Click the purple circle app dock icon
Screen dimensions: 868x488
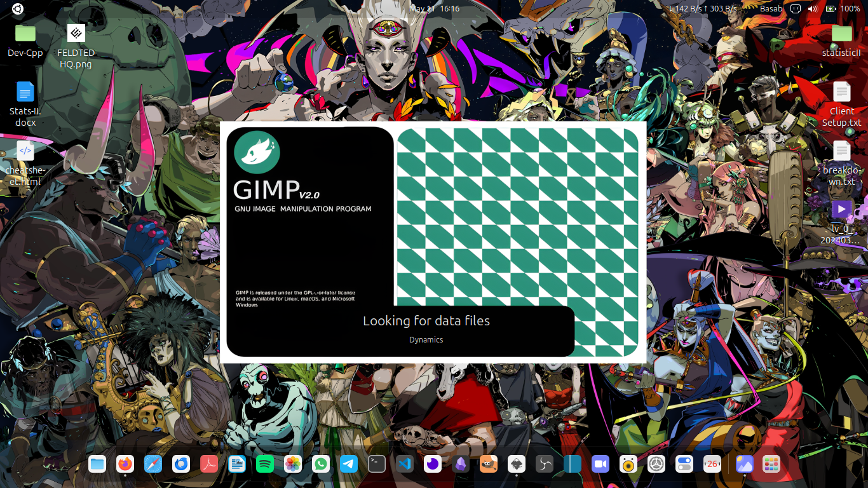click(x=433, y=464)
